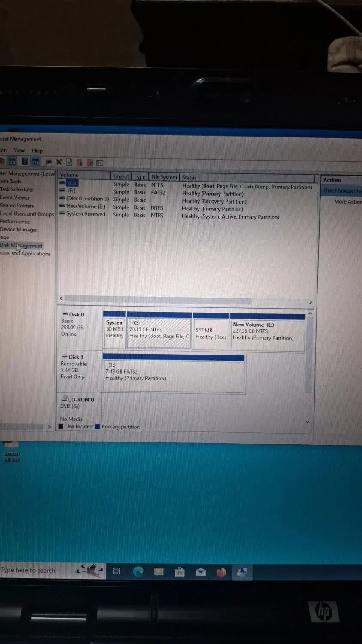Viewport: 362px width, 644px height.
Task: Click More Actions in the Actions pane
Action: (x=348, y=201)
